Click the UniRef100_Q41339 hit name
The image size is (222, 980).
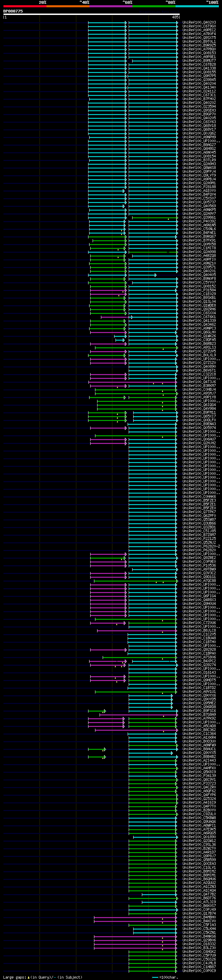pos(199,321)
